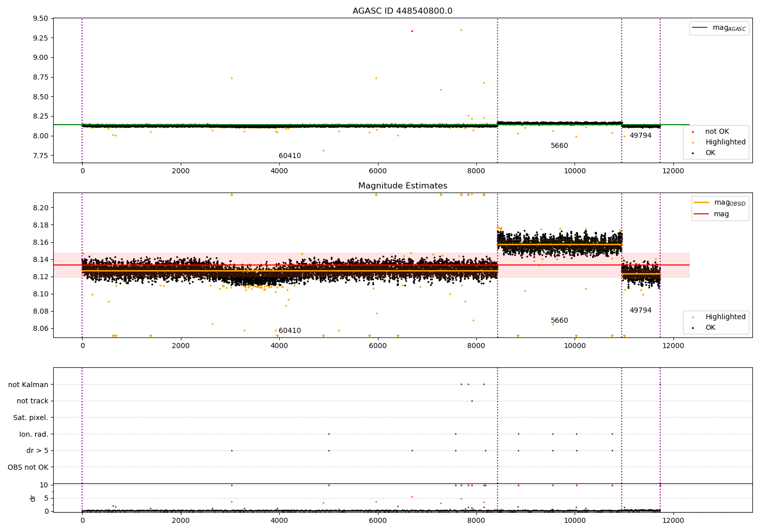Click the '2000' x-tick of the top plot
This screenshot has height=532, width=760.
pyautogui.click(x=180, y=171)
